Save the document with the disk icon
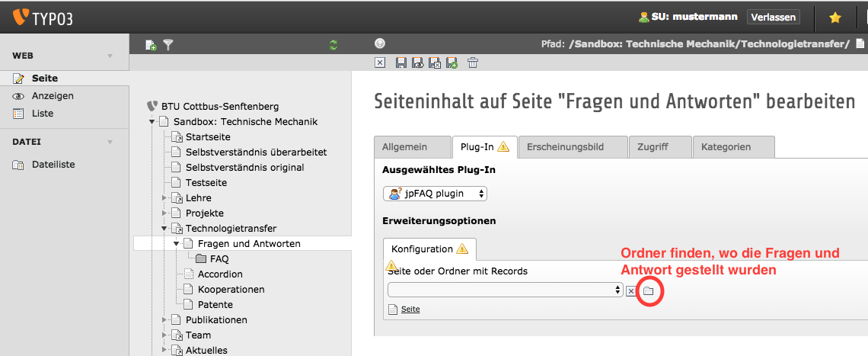Screen dimensions: 868x356 point(401,63)
